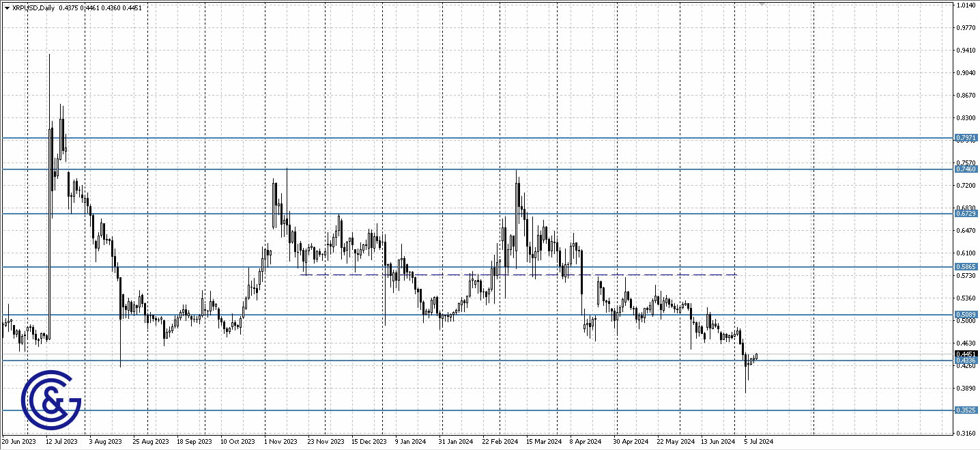Image resolution: width=980 pixels, height=450 pixels.
Task: Select the 0.5089 price level label
Action: [x=966, y=315]
